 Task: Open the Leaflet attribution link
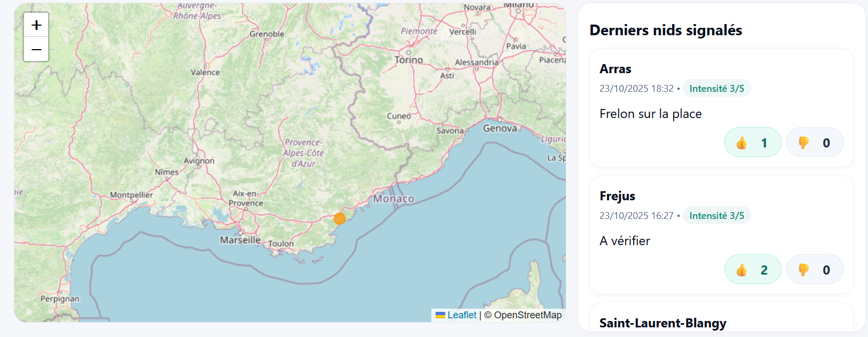(461, 315)
